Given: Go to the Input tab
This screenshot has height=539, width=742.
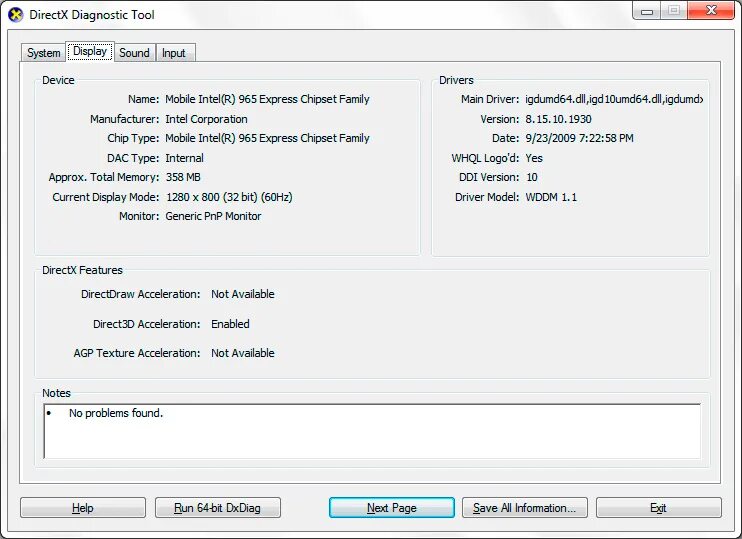Looking at the screenshot, I should pyautogui.click(x=174, y=53).
